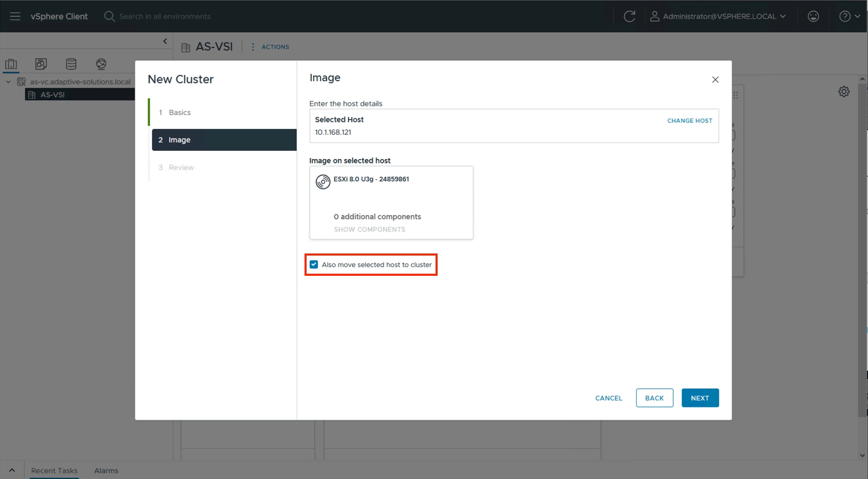Viewport: 868px width, 479px height.
Task: Open the feedback smiley face icon
Action: click(x=813, y=16)
